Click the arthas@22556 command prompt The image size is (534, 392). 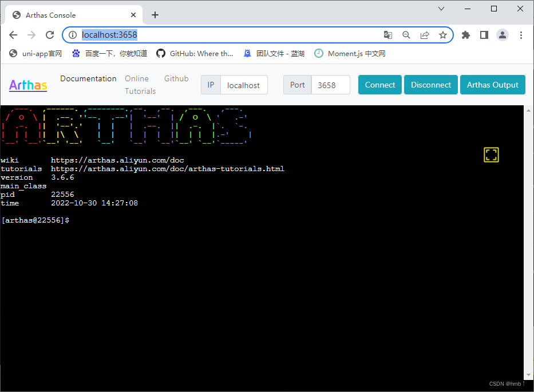pos(35,220)
